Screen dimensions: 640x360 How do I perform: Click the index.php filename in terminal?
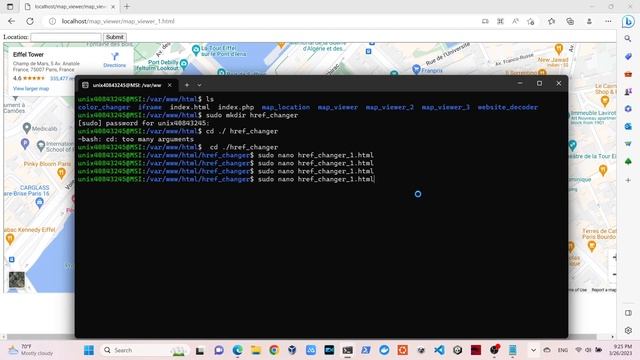[x=236, y=107]
